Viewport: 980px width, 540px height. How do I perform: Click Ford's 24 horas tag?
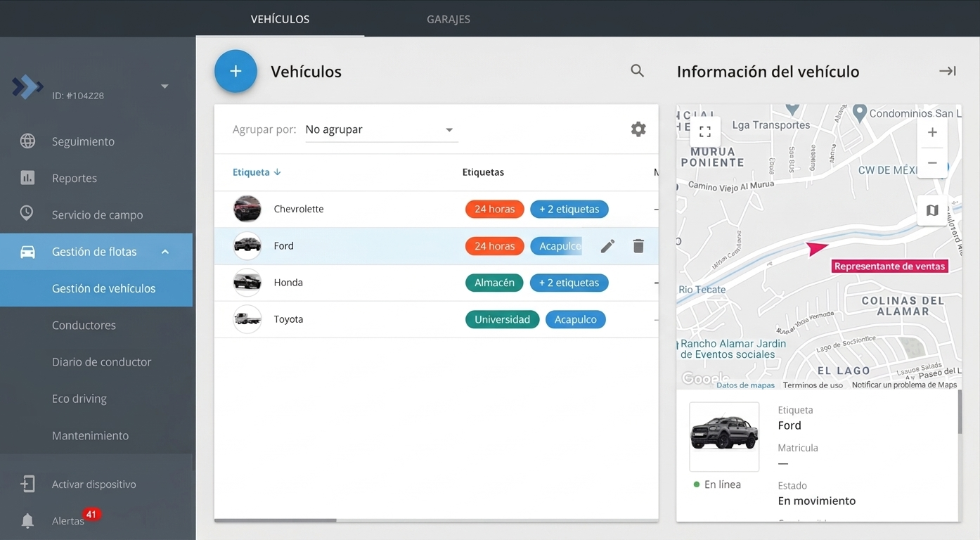click(x=495, y=246)
